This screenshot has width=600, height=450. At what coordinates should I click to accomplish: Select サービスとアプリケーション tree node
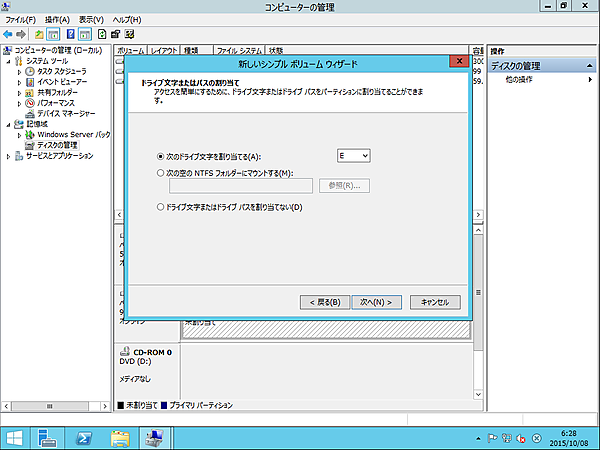59,156
